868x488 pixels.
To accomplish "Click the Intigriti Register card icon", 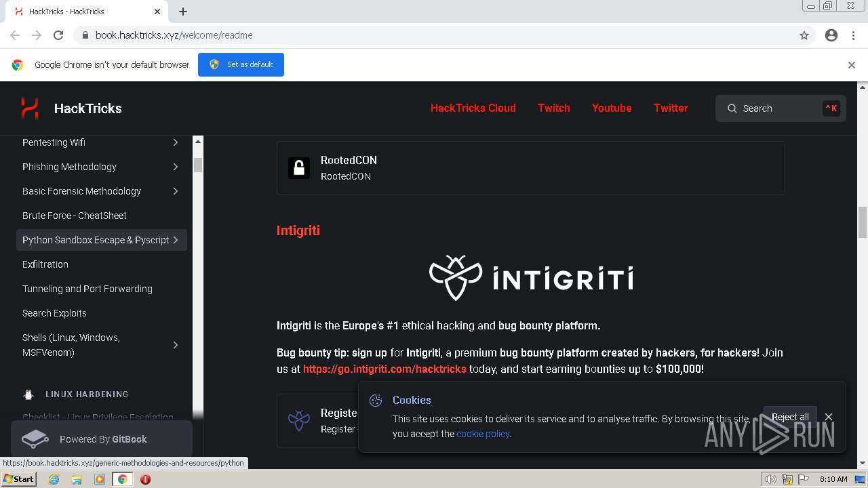I will tap(299, 420).
